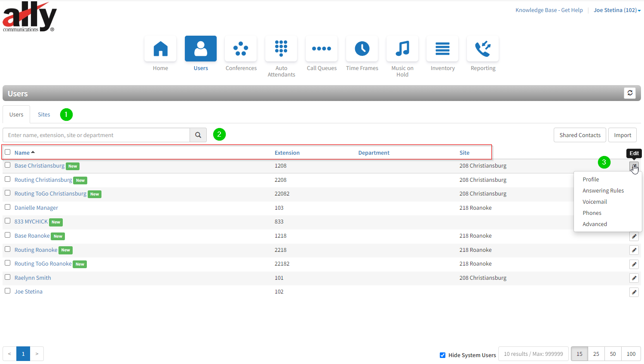
Task: Toggle the select-all checkbox in header
Action: 8,152
